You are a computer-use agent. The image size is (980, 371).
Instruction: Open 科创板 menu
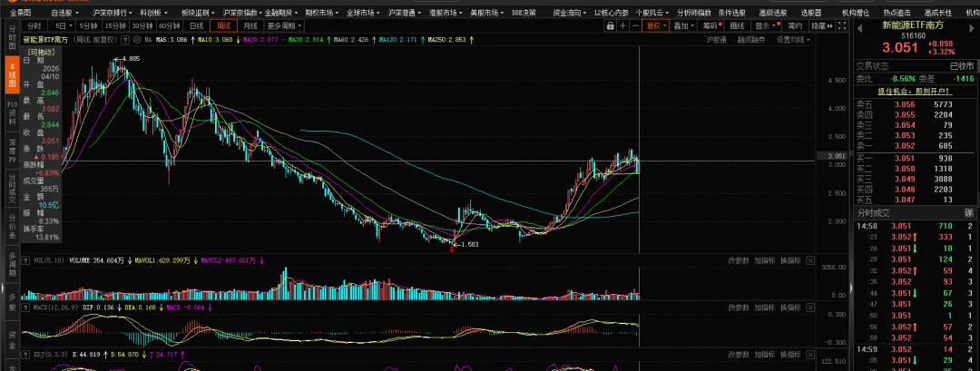tap(153, 13)
